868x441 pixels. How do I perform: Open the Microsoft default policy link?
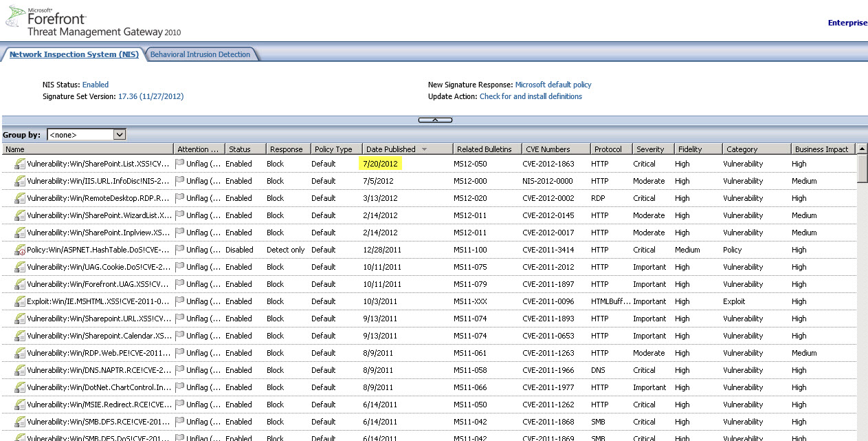[553, 85]
